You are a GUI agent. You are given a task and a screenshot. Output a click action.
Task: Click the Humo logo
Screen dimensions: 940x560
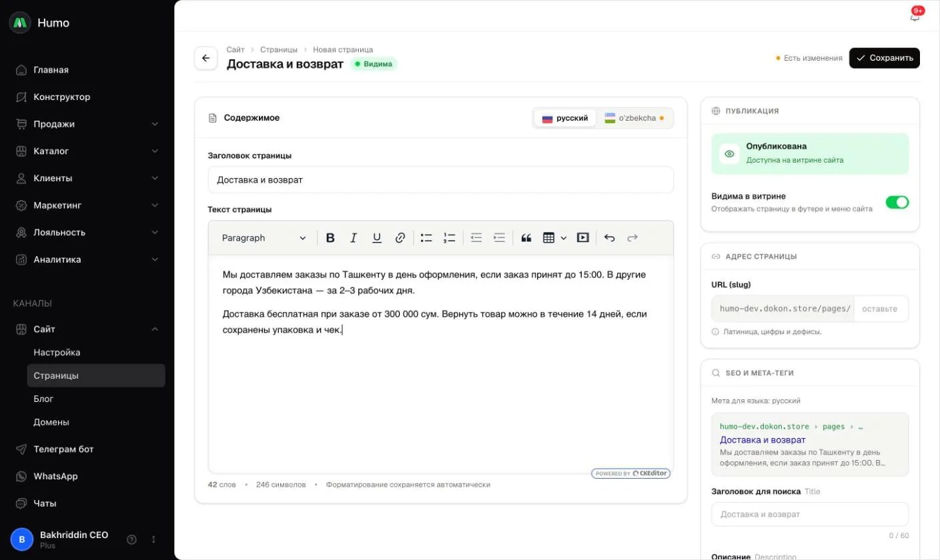pos(20,23)
